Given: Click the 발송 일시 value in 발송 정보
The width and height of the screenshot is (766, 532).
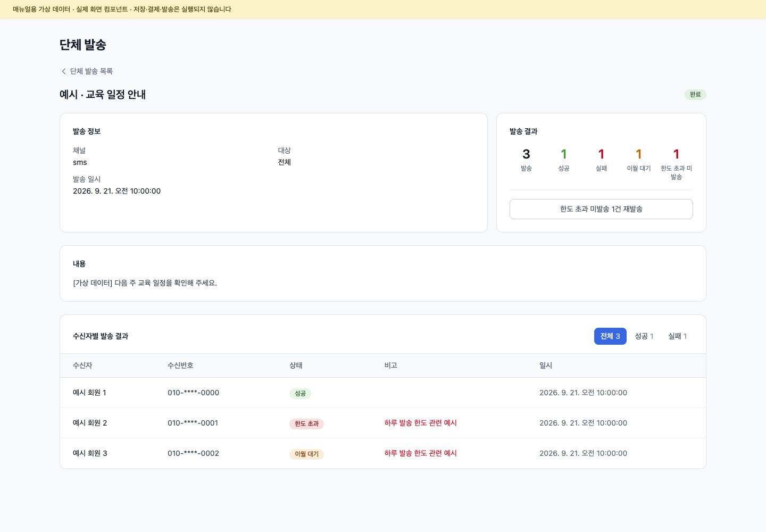Looking at the screenshot, I should click(x=116, y=191).
